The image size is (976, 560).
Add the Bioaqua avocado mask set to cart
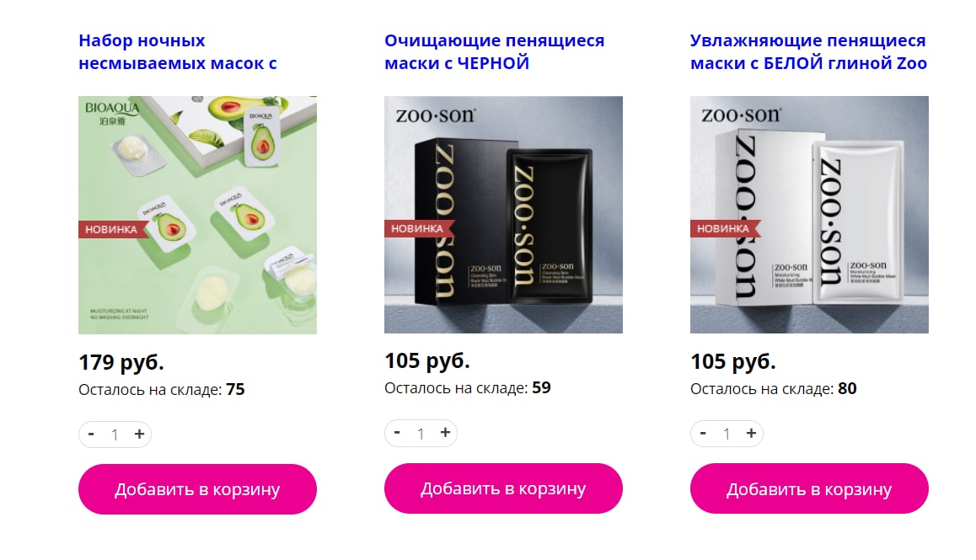tap(197, 489)
